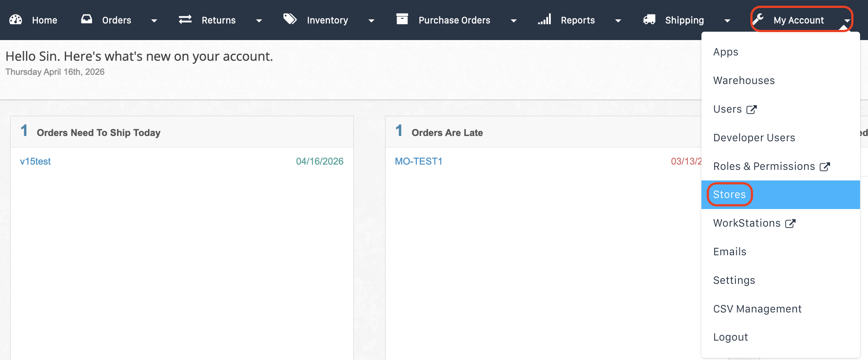Choose CSV Management menu entry

757,309
